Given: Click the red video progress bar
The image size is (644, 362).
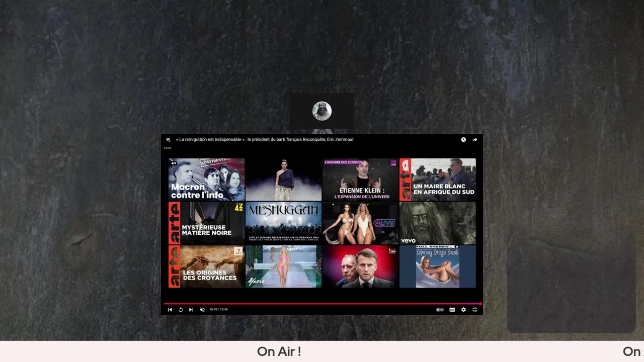Looking at the screenshot, I should [x=322, y=304].
